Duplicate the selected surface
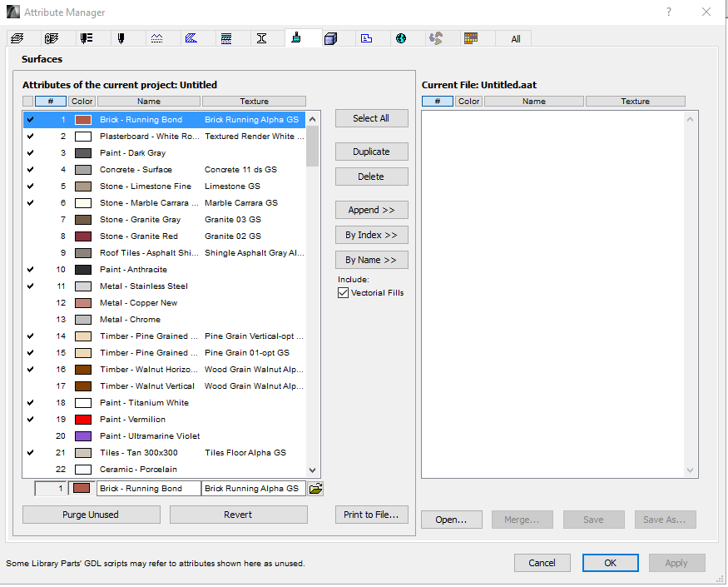 pos(371,152)
